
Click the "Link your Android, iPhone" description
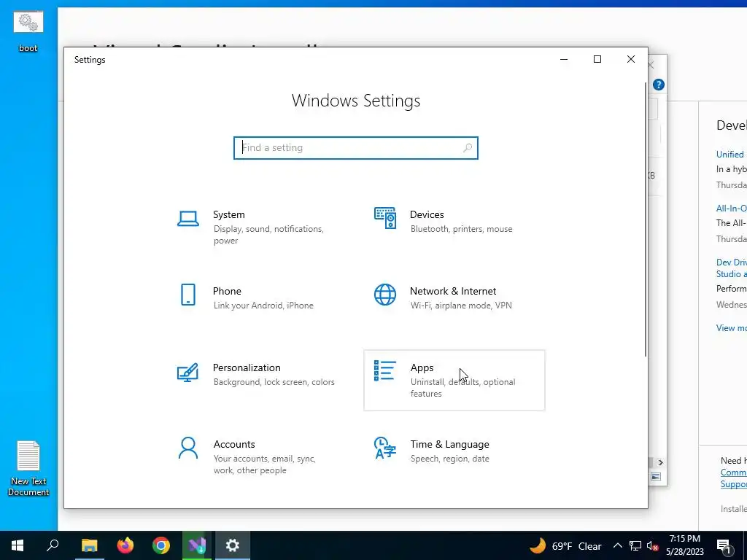coord(263,306)
